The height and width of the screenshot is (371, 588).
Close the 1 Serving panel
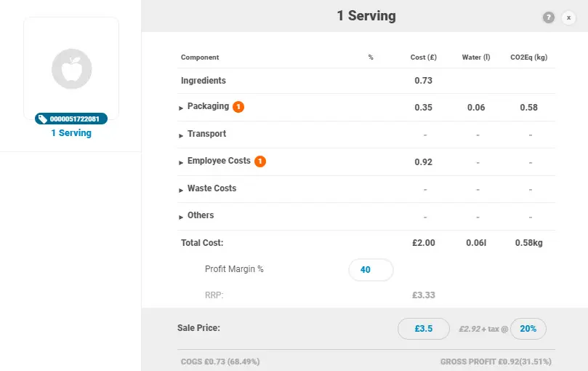pyautogui.click(x=568, y=17)
